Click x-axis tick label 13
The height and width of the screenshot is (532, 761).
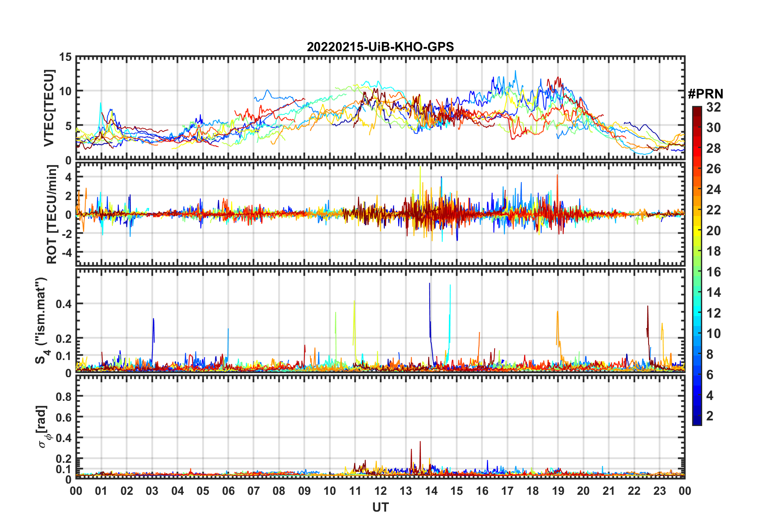pos(406,491)
